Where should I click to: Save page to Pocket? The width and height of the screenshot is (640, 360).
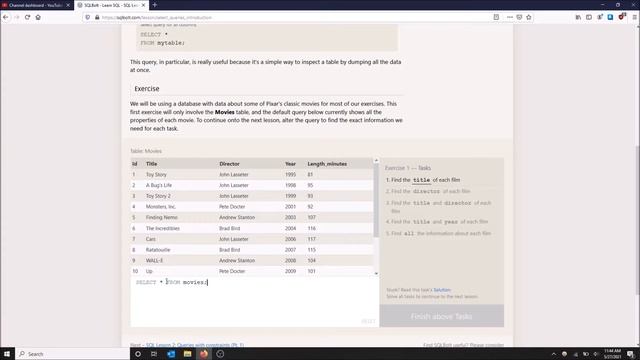(x=519, y=17)
